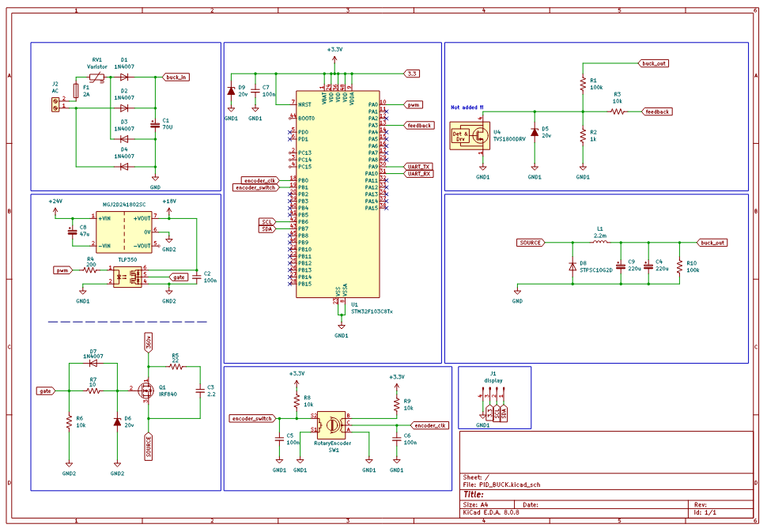The width and height of the screenshot is (767, 532).
Task: Click the PID_BUCK.kicad_sch file name field
Action: [x=514, y=484]
